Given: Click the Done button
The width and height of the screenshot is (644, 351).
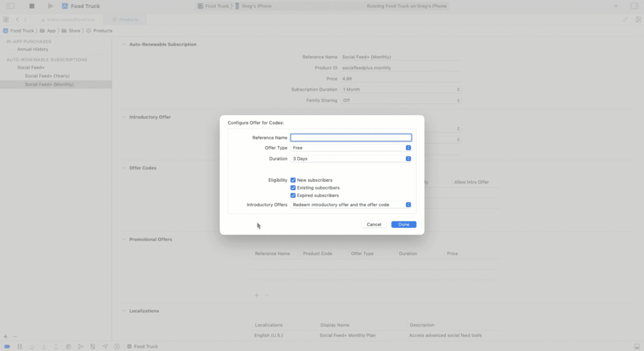Looking at the screenshot, I should point(403,224).
